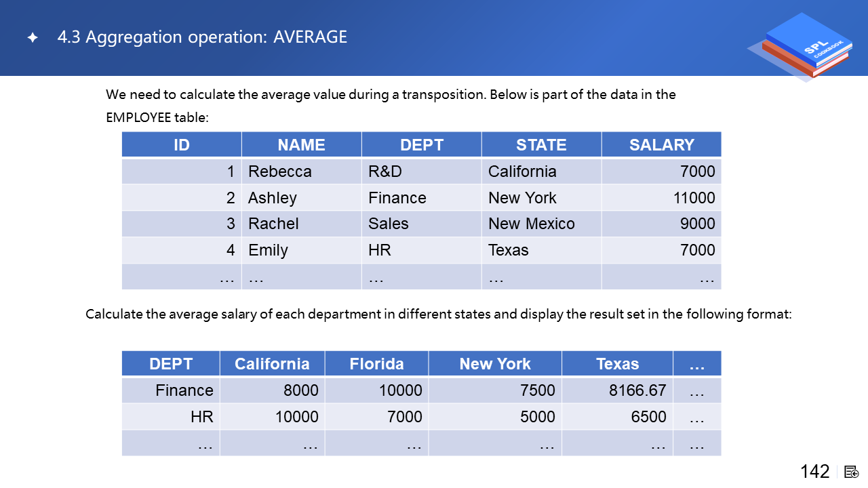The width and height of the screenshot is (868, 488).
Task: Click the DEPT header in EMPLOYEE table
Action: coord(421,145)
